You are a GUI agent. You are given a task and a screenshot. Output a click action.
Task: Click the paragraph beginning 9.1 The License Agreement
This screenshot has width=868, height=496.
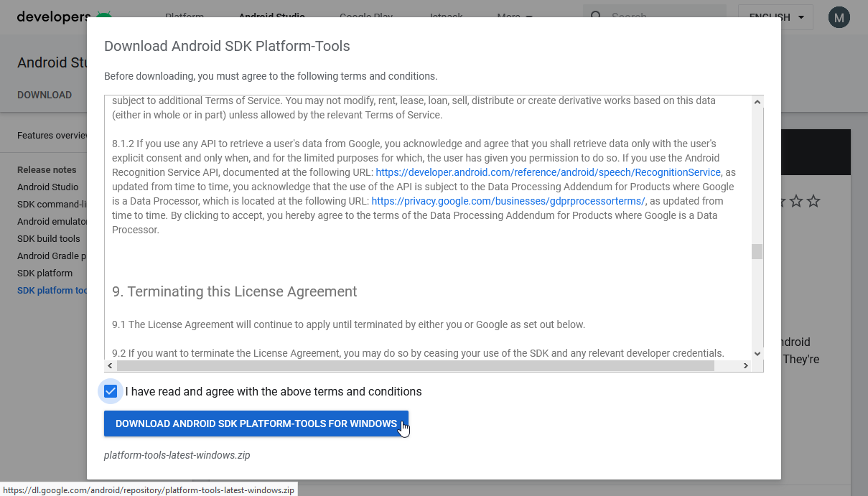click(x=349, y=324)
